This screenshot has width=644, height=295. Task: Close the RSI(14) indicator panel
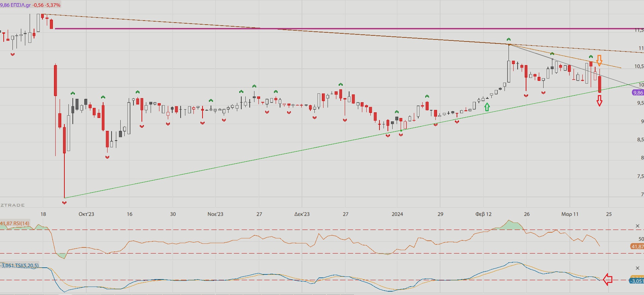(x=637, y=226)
